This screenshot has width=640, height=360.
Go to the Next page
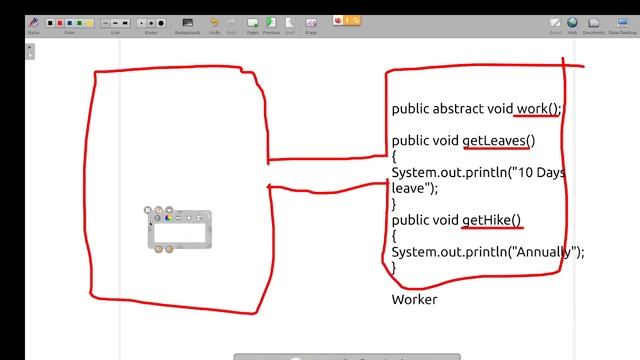click(x=289, y=25)
